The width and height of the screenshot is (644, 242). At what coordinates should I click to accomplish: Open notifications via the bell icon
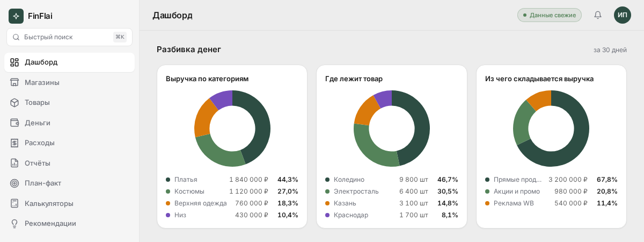pyautogui.click(x=598, y=15)
